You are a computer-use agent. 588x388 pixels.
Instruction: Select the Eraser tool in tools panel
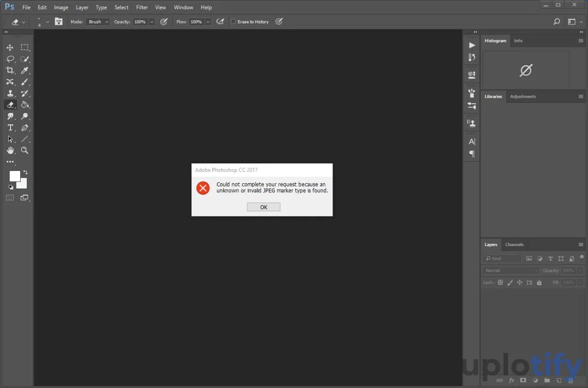click(x=10, y=105)
